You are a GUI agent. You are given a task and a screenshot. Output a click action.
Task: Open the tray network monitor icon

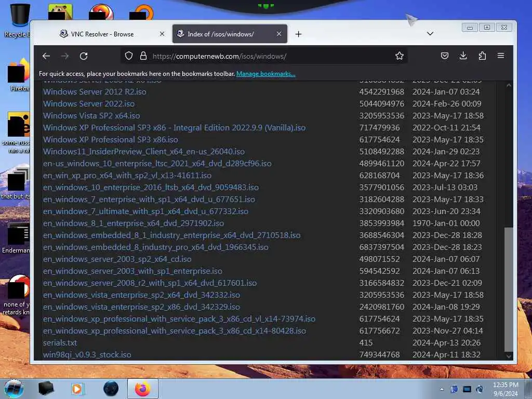click(467, 389)
